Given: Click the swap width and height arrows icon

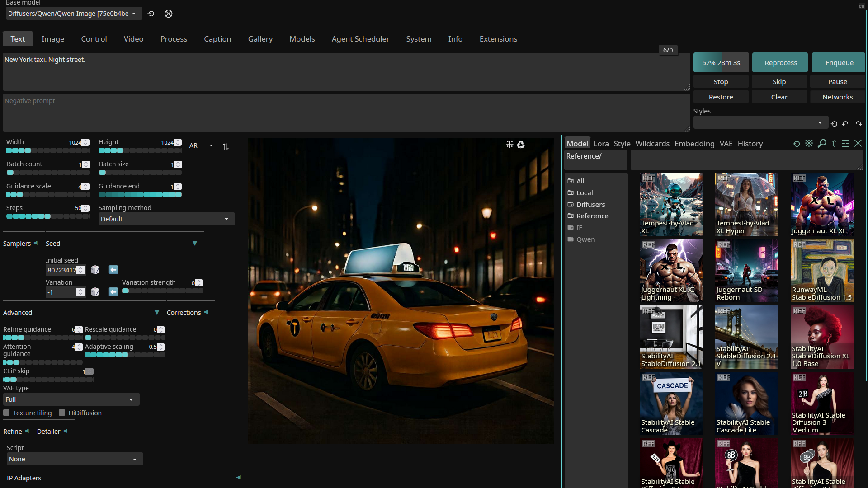Looking at the screenshot, I should point(226,146).
